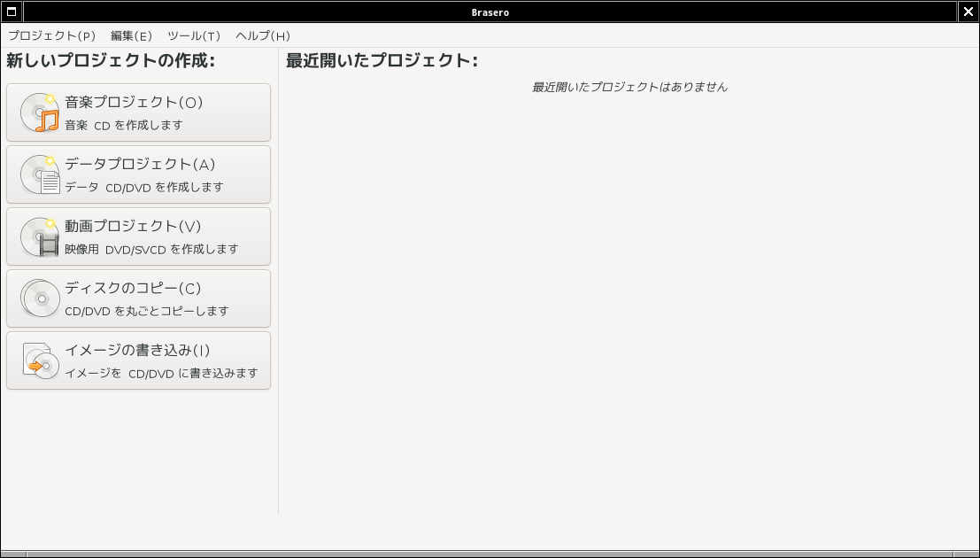Open the ヘルプ(H) menu
The height and width of the screenshot is (558, 980).
click(263, 35)
